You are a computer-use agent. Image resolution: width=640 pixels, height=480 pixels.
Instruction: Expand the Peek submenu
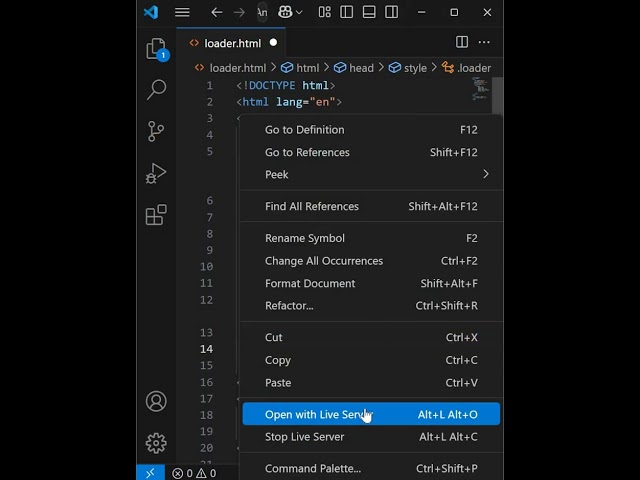(371, 174)
